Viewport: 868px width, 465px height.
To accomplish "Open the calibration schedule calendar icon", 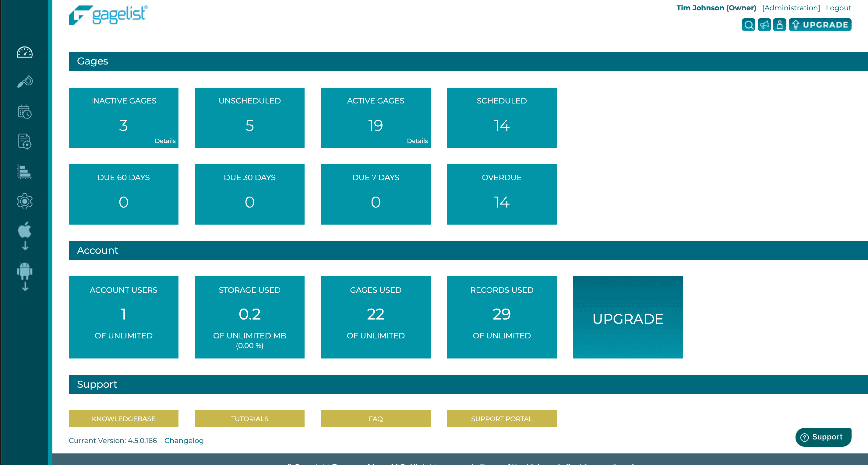I will pos(25,111).
